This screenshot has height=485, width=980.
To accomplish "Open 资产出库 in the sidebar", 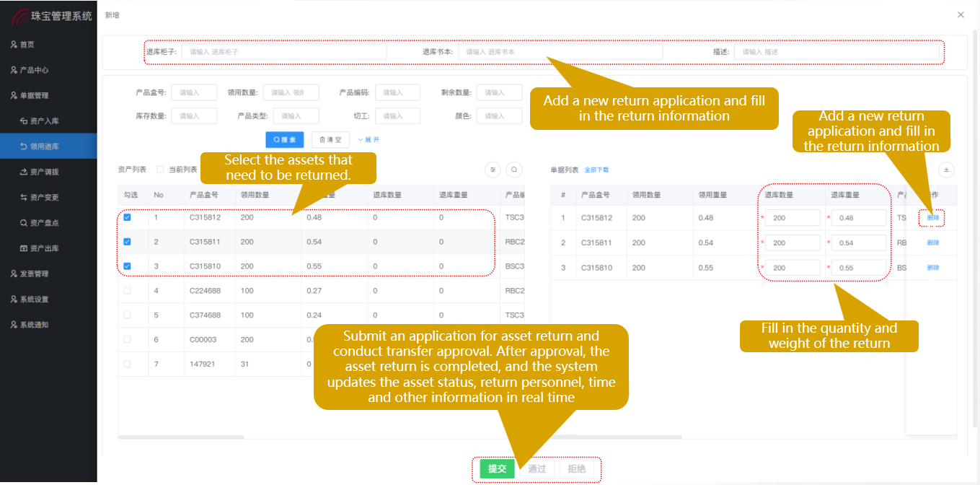I will [x=44, y=248].
